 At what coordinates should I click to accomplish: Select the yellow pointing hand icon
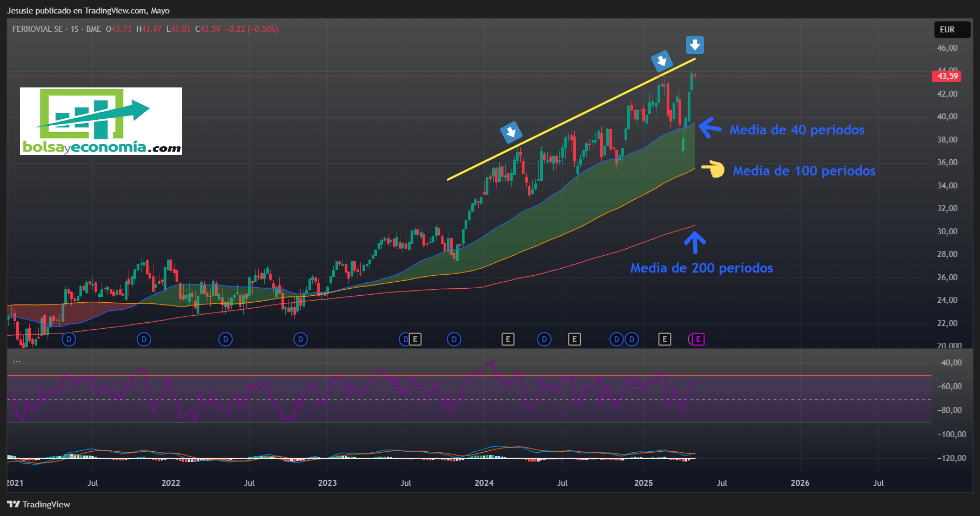click(713, 169)
